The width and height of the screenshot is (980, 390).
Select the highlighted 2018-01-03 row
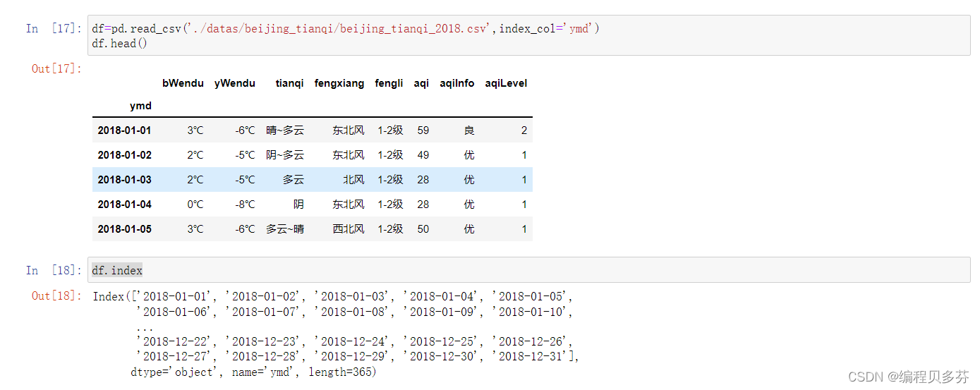[x=313, y=180]
